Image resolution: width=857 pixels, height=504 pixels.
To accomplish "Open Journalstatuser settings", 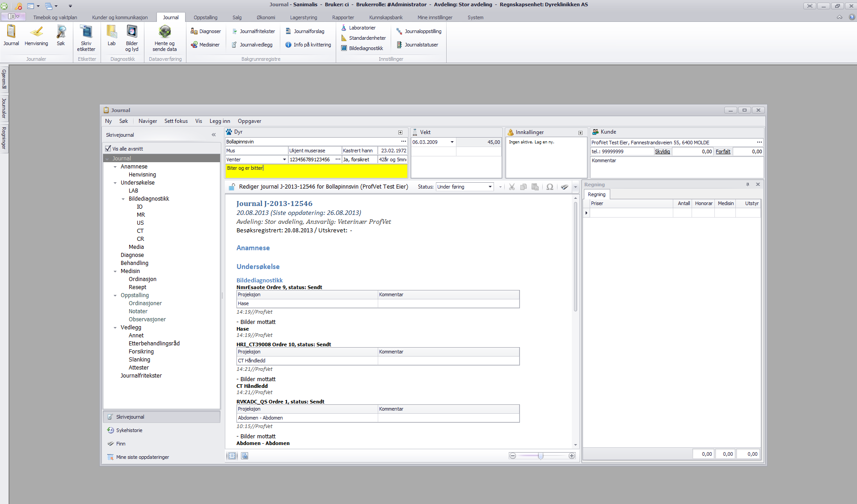I will pos(417,45).
